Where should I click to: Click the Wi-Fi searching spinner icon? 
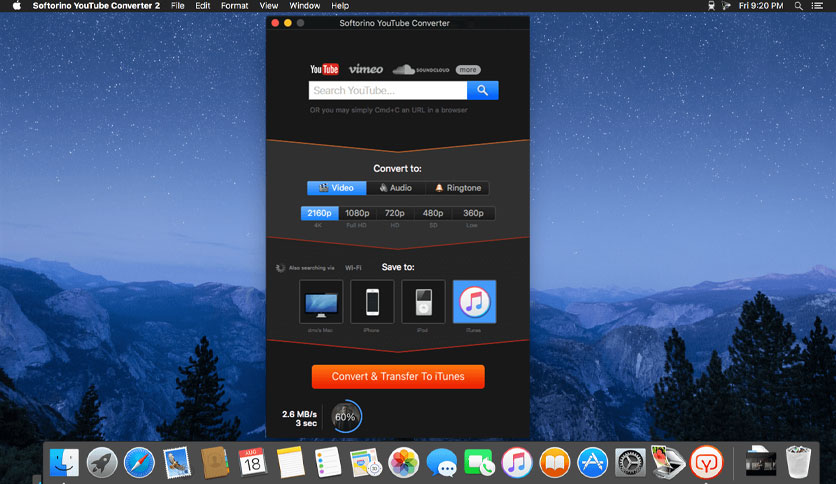pyautogui.click(x=280, y=268)
